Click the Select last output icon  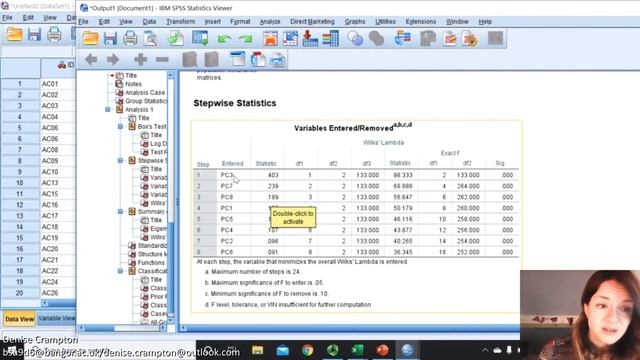(403, 39)
